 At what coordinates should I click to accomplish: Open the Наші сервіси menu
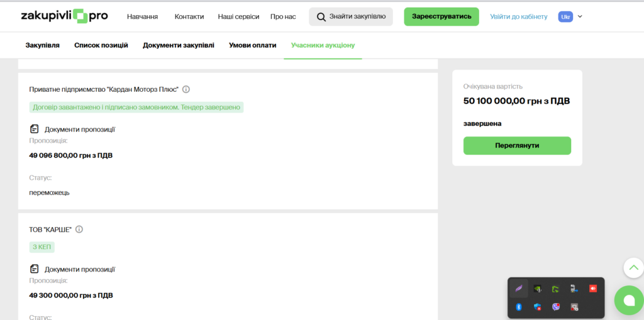[x=238, y=16]
